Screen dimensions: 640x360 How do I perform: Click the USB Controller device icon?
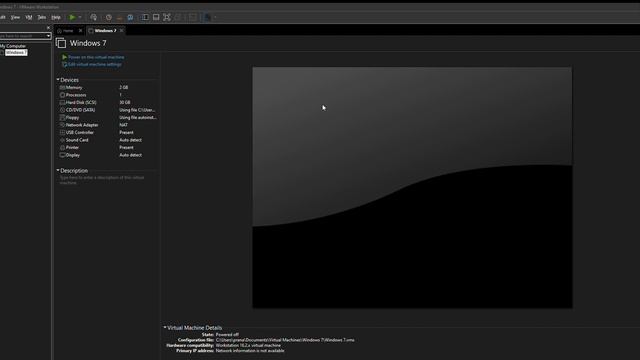pyautogui.click(x=62, y=133)
